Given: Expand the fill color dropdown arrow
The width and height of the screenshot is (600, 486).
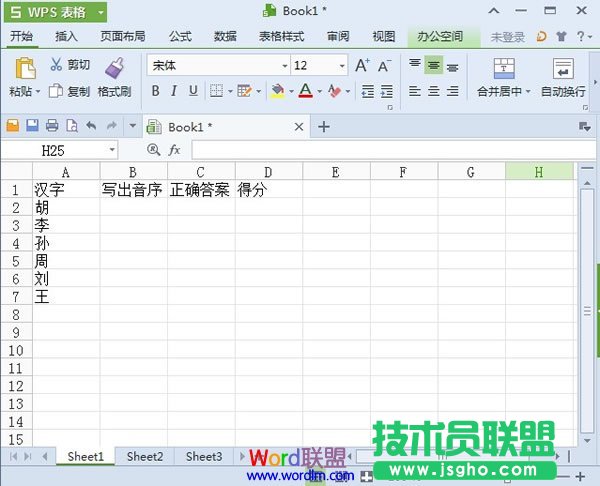Looking at the screenshot, I should 291,91.
